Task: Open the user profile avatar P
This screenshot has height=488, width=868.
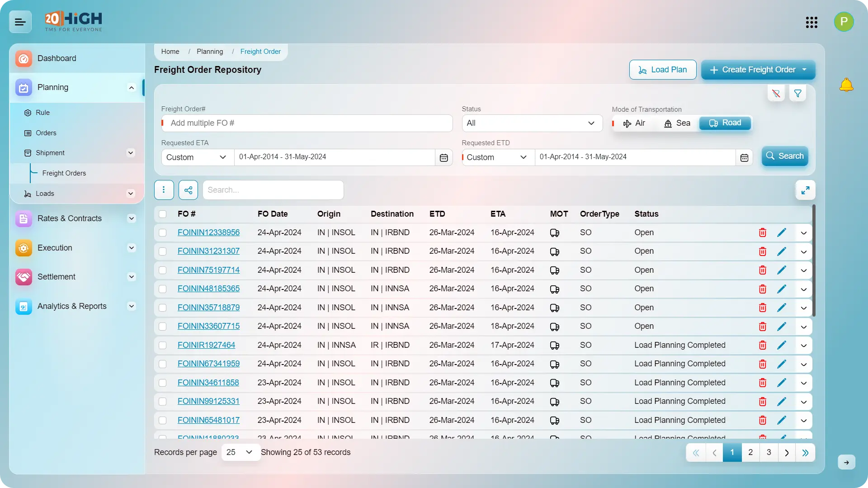Action: (844, 22)
